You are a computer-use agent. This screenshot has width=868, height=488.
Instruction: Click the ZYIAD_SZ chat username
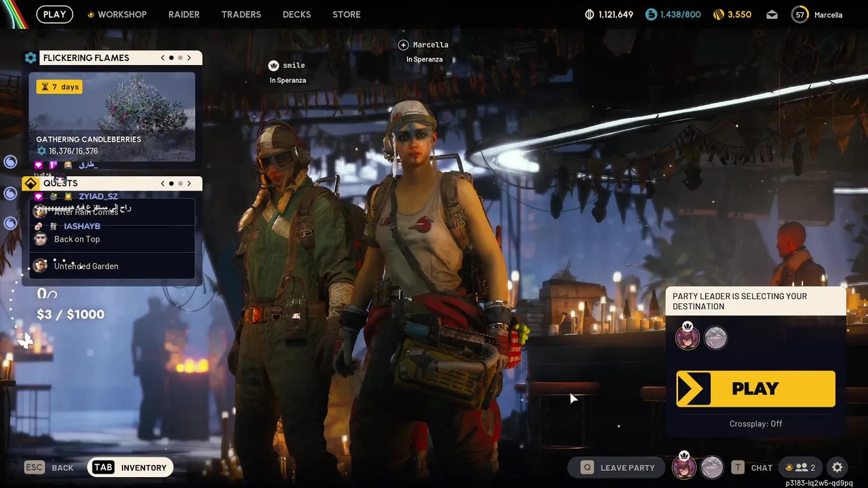[98, 197]
